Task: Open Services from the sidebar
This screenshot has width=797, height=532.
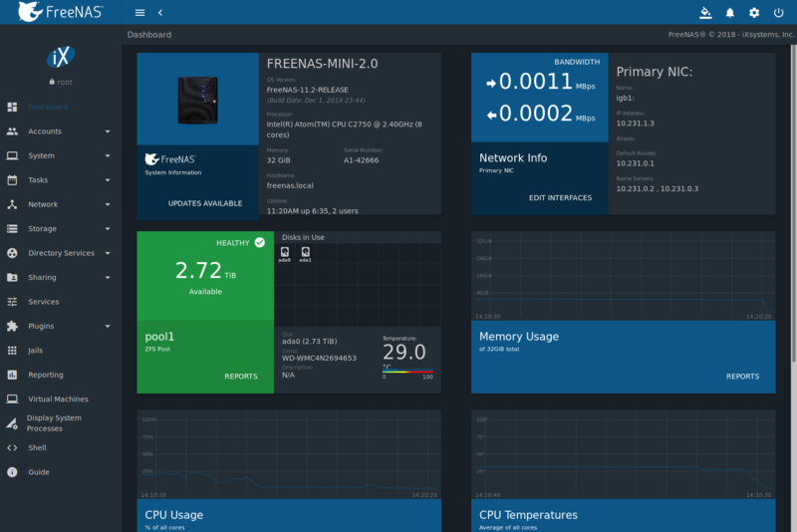Action: (43, 302)
